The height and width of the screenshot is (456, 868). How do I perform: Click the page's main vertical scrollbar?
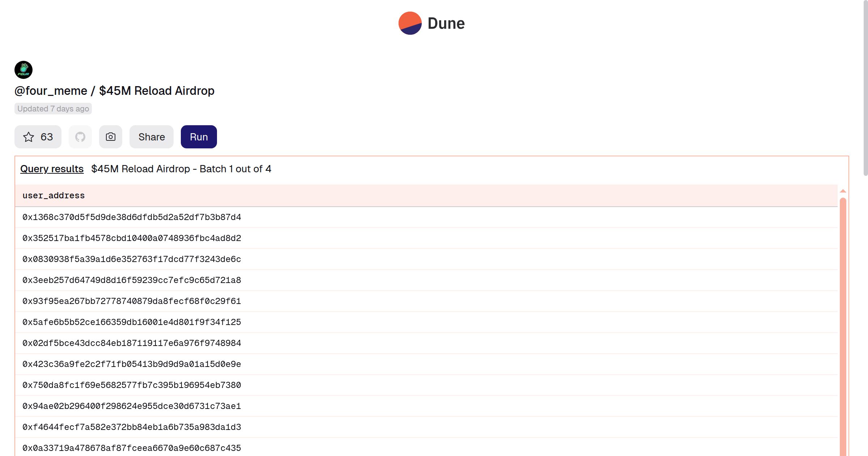coord(865,87)
